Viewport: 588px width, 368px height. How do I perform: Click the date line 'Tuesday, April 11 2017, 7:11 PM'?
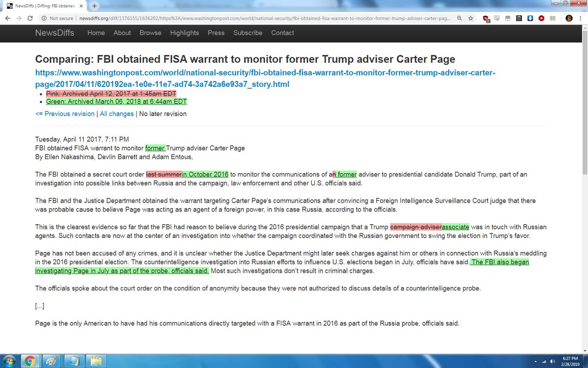pyautogui.click(x=82, y=139)
